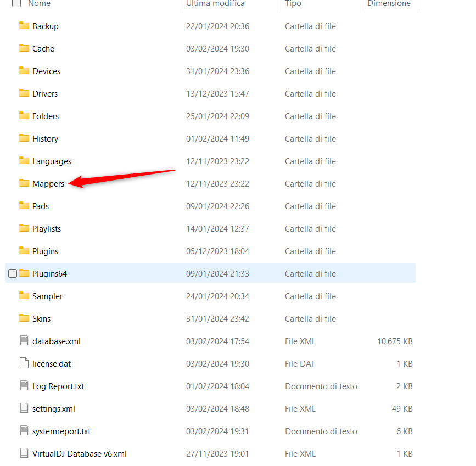Image resolution: width=476 pixels, height=466 pixels.
Task: Click the Sampler folder icon
Action: tap(24, 295)
